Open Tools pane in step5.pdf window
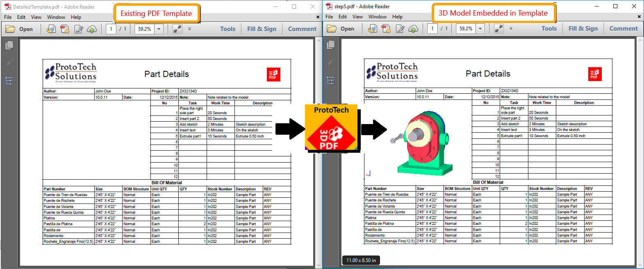 point(549,29)
